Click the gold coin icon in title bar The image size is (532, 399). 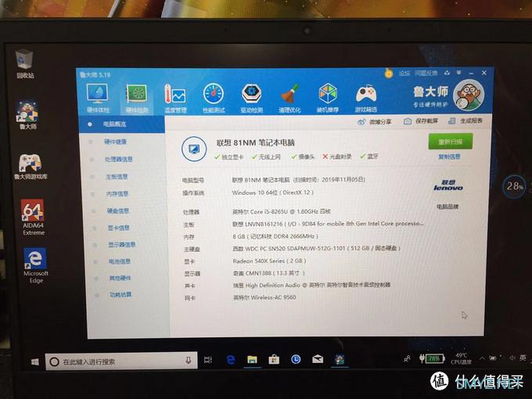pos(389,73)
